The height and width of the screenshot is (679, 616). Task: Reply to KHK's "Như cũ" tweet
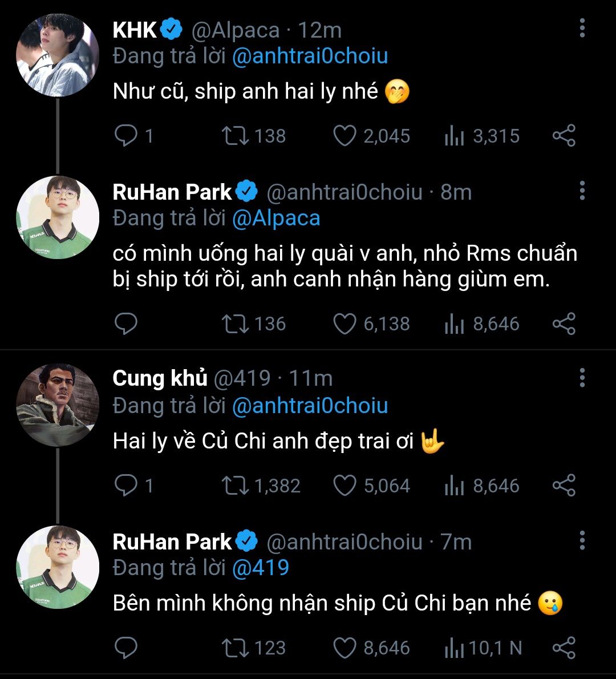point(126,136)
